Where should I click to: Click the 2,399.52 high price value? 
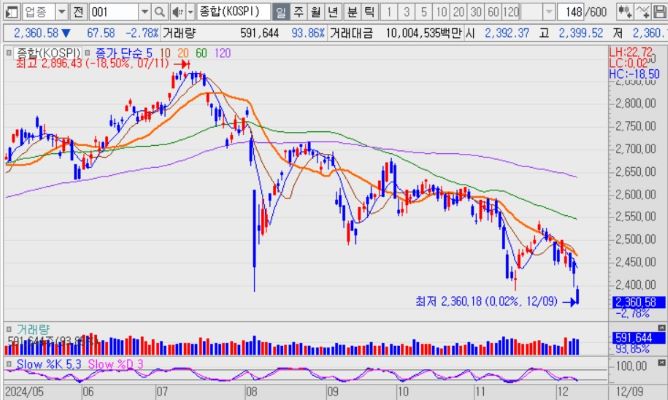click(581, 33)
